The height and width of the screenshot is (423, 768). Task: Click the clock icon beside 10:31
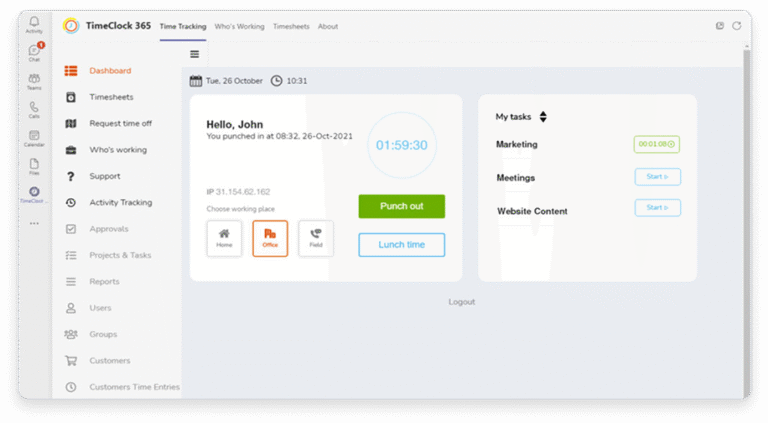[x=277, y=81]
